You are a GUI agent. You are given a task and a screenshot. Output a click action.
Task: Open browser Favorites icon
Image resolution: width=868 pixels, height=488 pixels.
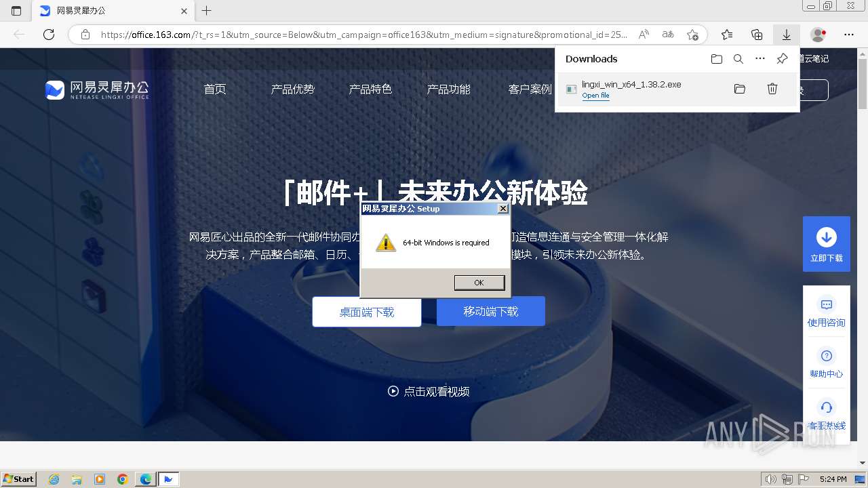[727, 35]
